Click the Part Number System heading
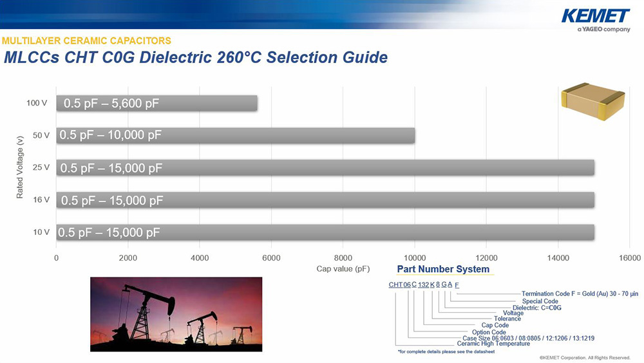The height and width of the screenshot is (363, 644). [442, 269]
